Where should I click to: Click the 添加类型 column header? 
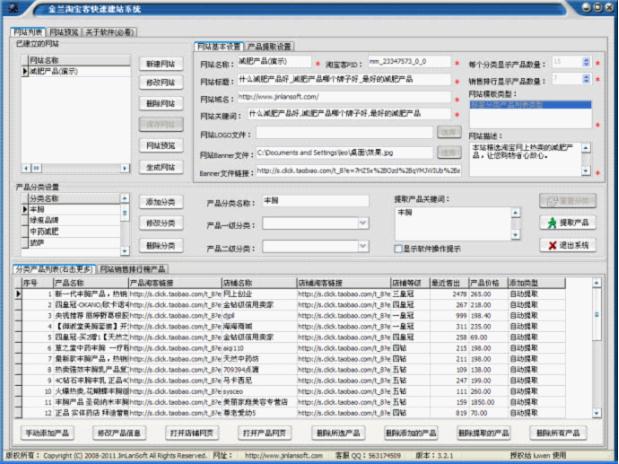click(536, 283)
